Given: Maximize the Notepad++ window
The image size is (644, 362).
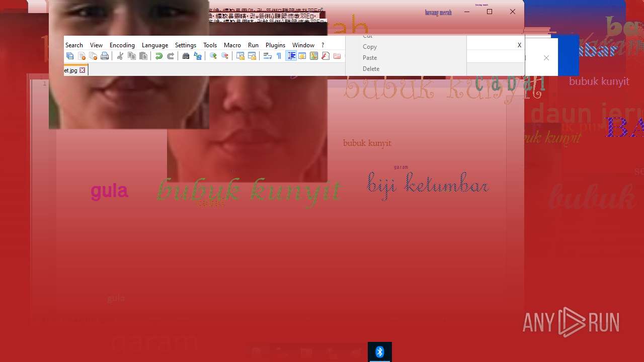Looking at the screenshot, I should [490, 12].
